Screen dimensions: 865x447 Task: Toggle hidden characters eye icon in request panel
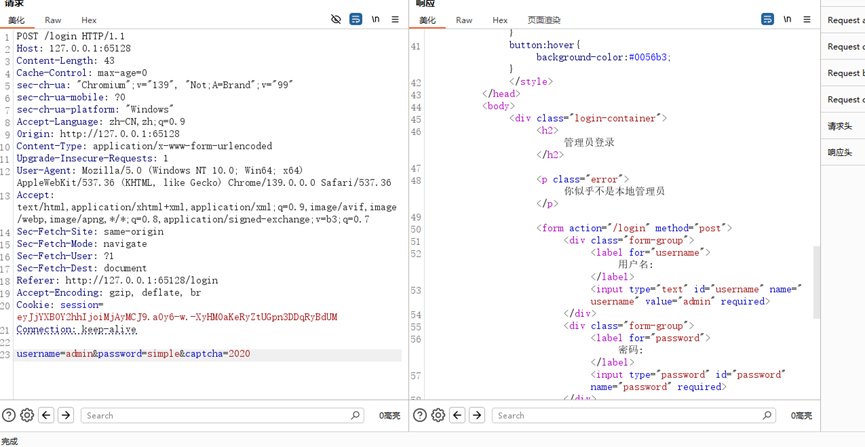tap(336, 20)
